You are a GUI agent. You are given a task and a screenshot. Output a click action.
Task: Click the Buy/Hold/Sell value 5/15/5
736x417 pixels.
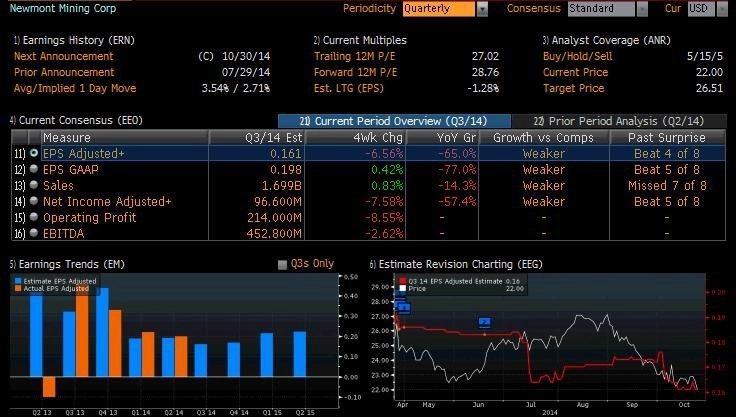[705, 56]
